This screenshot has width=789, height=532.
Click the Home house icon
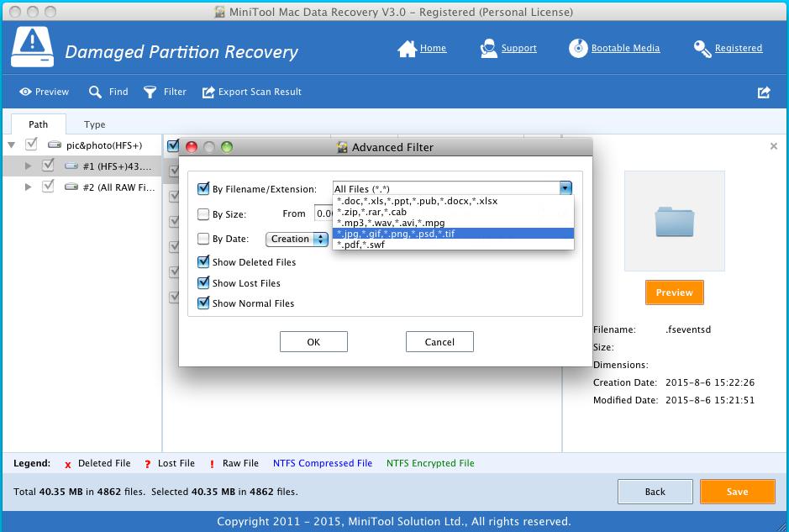click(x=407, y=48)
